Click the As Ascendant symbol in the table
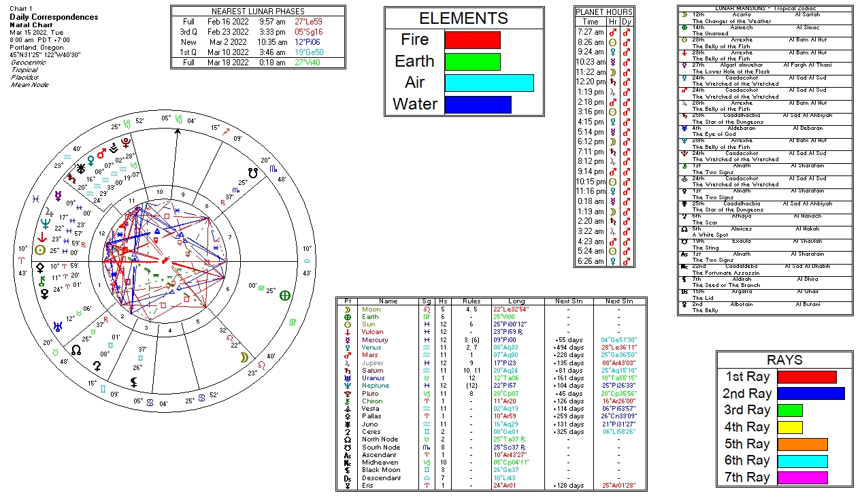 (x=348, y=455)
